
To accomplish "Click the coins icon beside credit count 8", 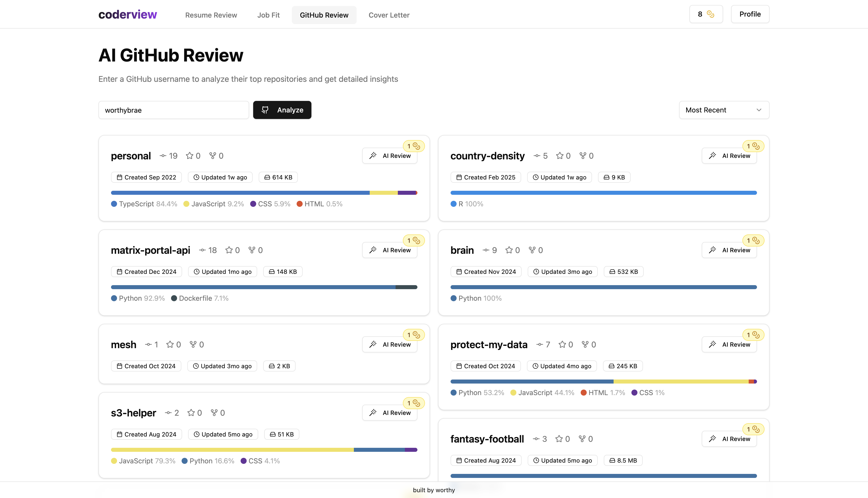I will (x=711, y=14).
